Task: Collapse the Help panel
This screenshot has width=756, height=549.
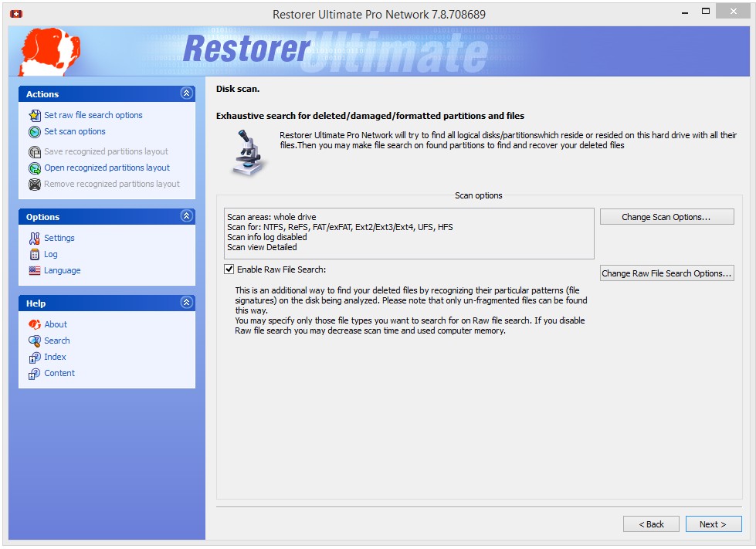Action: click(187, 302)
